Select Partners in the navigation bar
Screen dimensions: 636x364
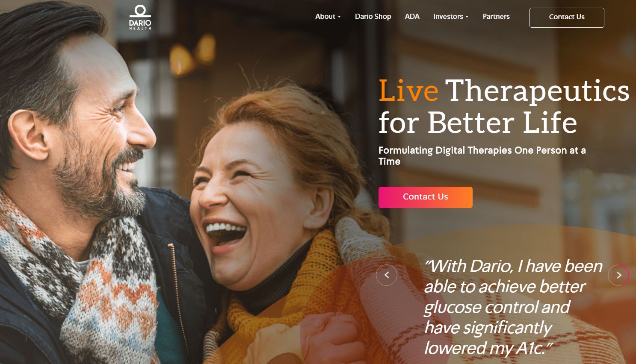496,17
